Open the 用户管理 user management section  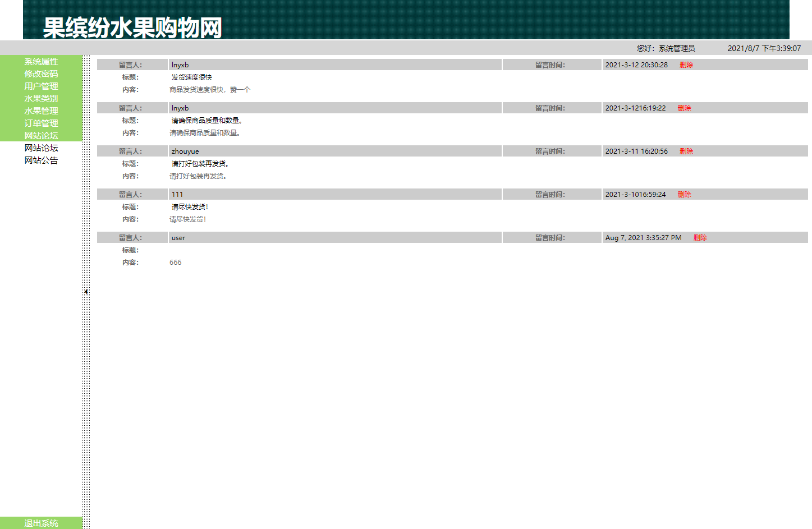(x=40, y=86)
